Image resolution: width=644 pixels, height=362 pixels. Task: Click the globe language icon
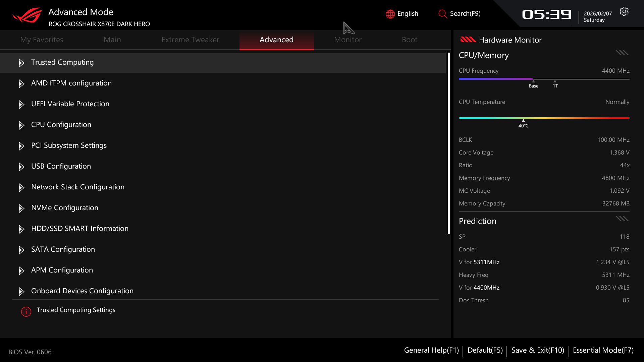pos(390,14)
